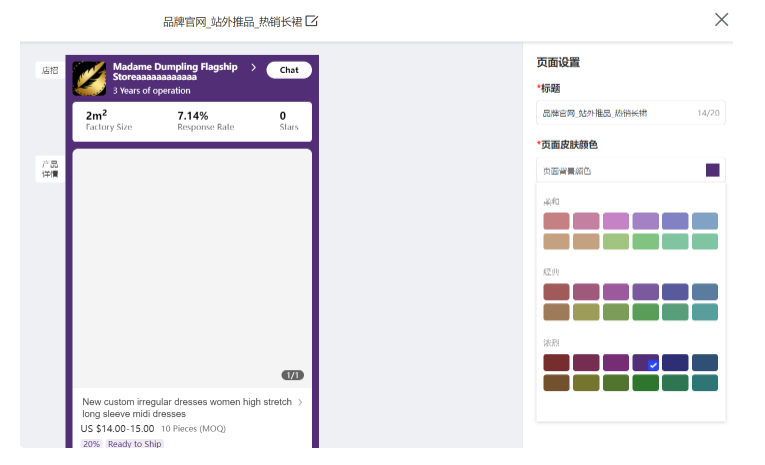The width and height of the screenshot is (765, 465).
Task: Click the current purple color preview square
Action: 712,171
